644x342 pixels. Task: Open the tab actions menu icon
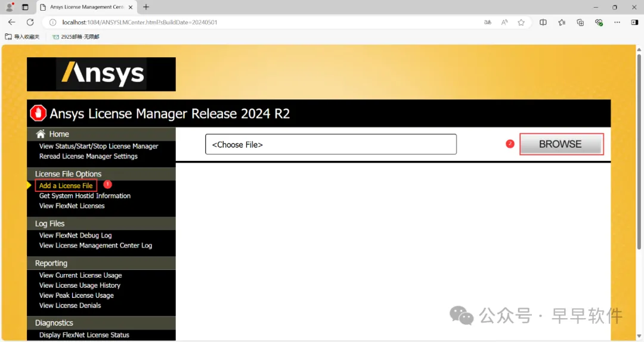[x=25, y=7]
